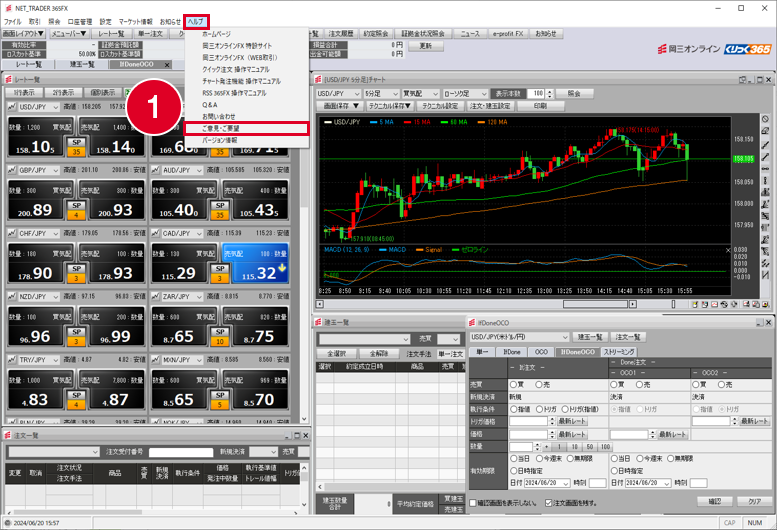Uncheck the 注文画面を残す checkbox

click(x=548, y=503)
